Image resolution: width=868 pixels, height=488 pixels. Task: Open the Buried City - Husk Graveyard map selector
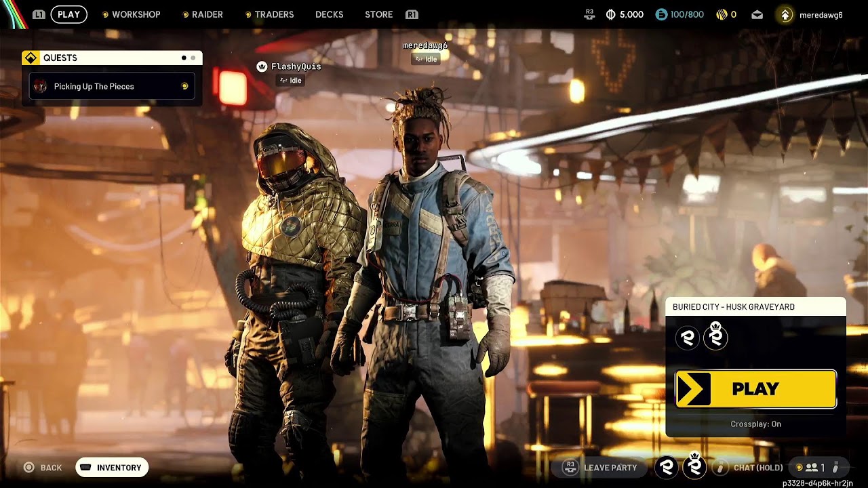(x=755, y=307)
